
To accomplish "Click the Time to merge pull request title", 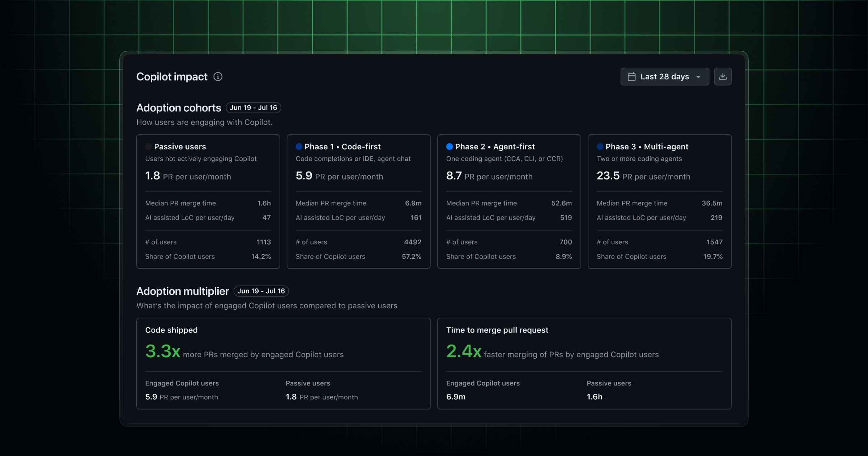I will [x=497, y=330].
